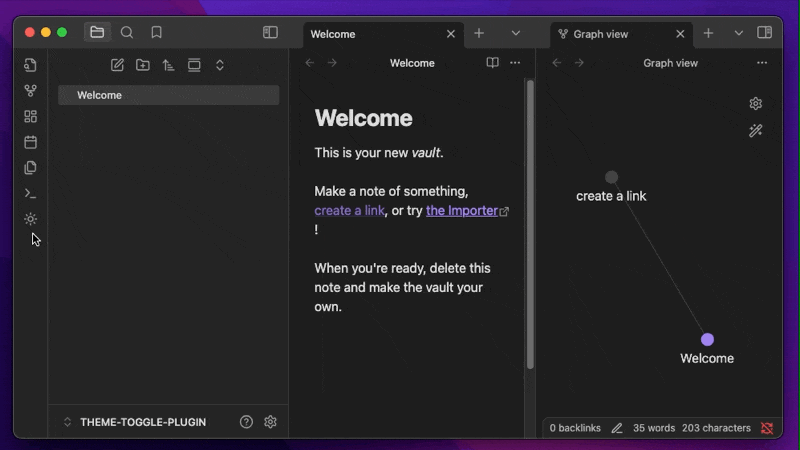Image resolution: width=800 pixels, height=450 pixels.
Task: Navigate back in Welcome pane
Action: [x=310, y=63]
